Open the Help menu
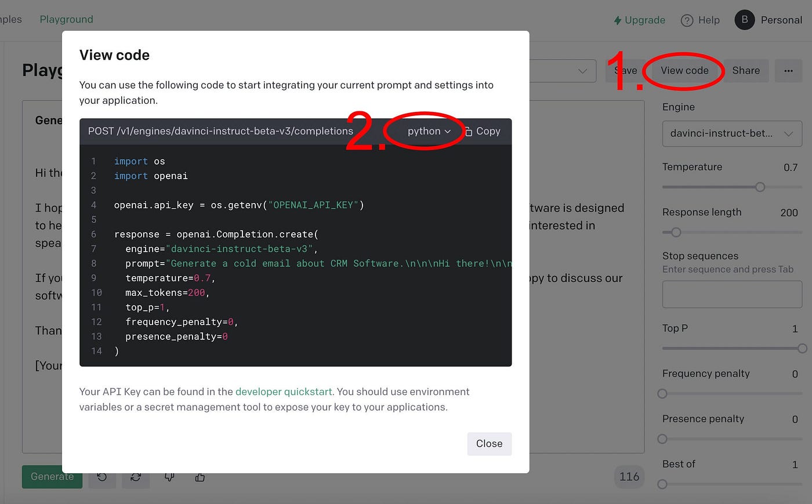The width and height of the screenshot is (812, 504). (x=700, y=20)
